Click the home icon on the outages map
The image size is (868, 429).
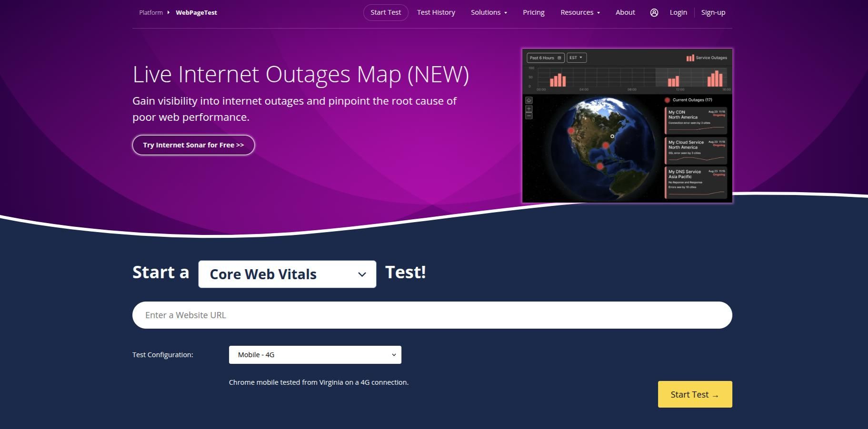tap(529, 100)
